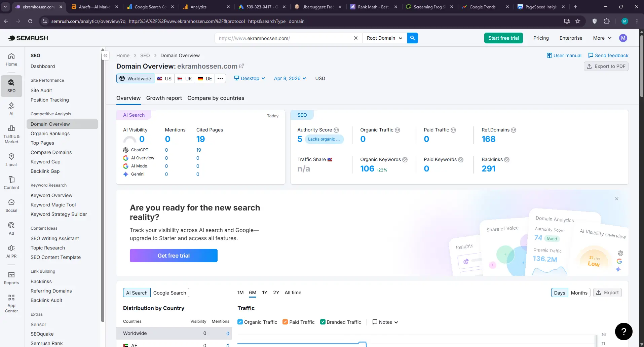Select the 1M time range

tap(240, 293)
